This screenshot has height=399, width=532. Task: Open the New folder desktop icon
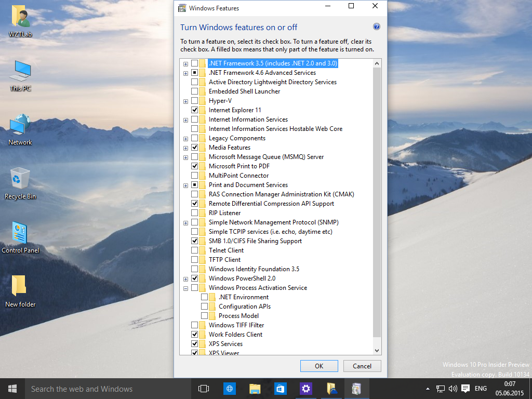tap(20, 291)
